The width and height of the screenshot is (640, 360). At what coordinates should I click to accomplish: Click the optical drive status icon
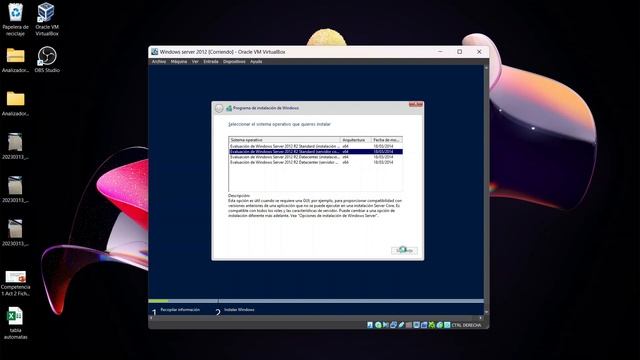378,325
